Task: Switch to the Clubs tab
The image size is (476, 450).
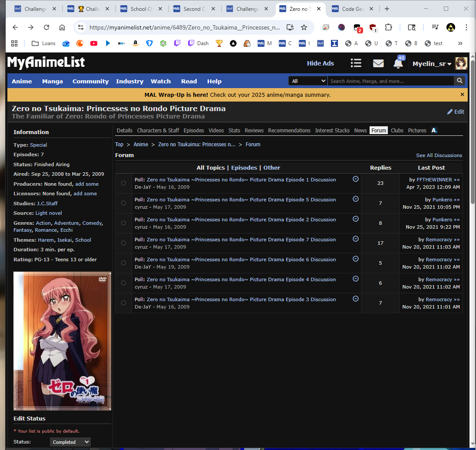Action: (x=397, y=130)
